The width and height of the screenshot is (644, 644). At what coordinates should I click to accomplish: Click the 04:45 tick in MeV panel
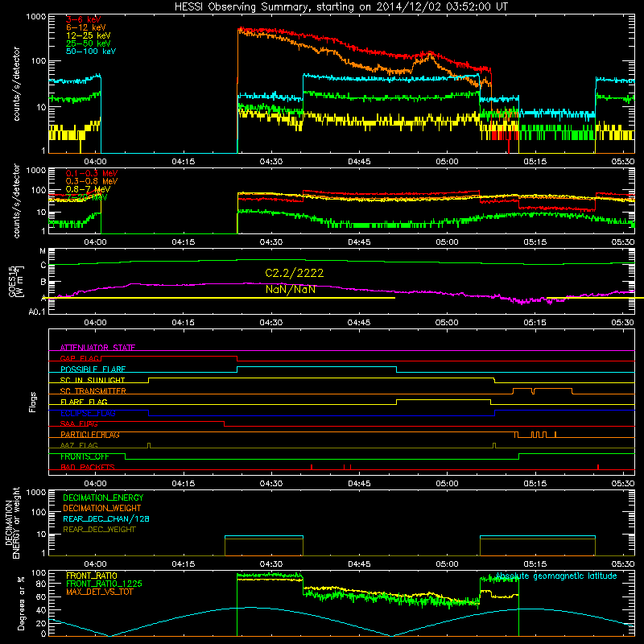pyautogui.click(x=359, y=242)
